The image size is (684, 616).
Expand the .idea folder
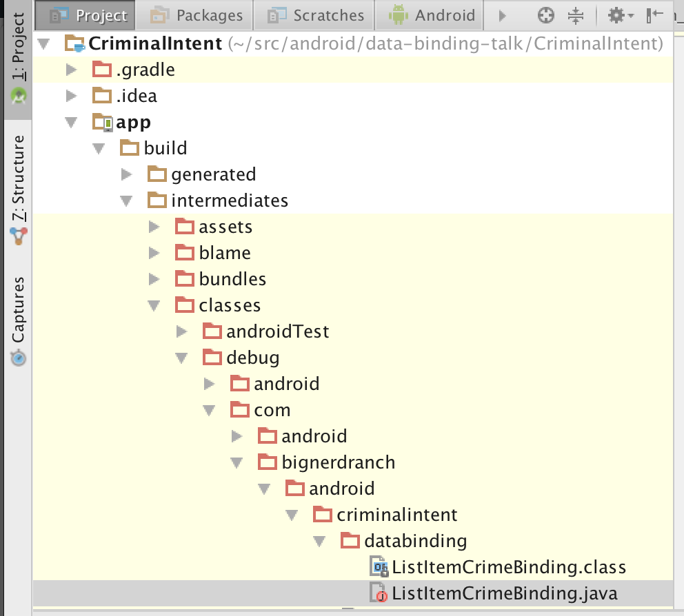[71, 96]
